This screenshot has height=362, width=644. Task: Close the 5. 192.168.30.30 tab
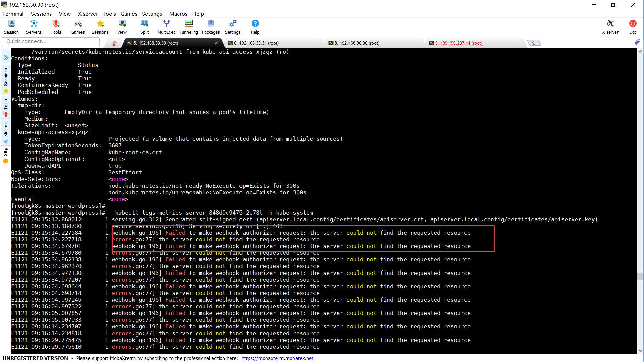[216, 43]
